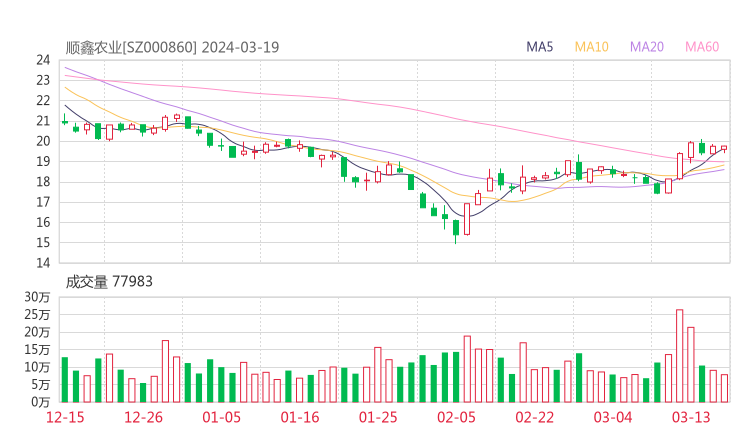Click the price axis label 19

tap(43, 161)
